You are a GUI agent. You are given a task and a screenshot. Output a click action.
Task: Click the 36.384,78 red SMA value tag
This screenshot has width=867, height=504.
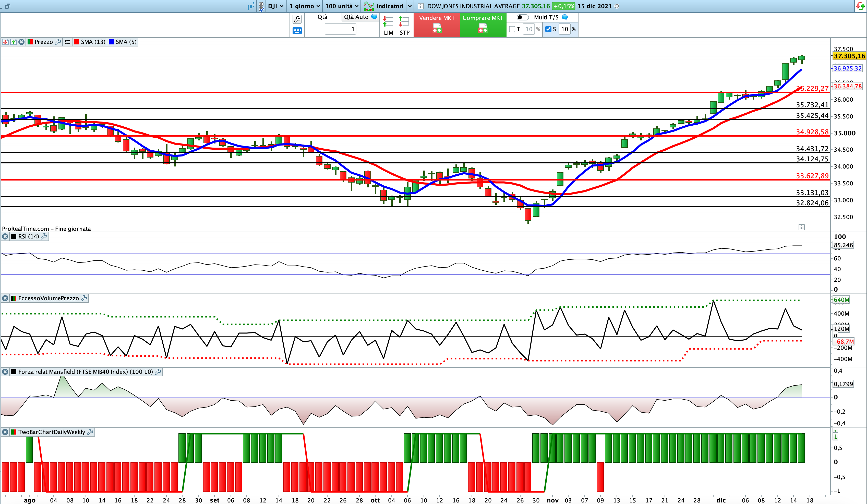click(x=847, y=86)
